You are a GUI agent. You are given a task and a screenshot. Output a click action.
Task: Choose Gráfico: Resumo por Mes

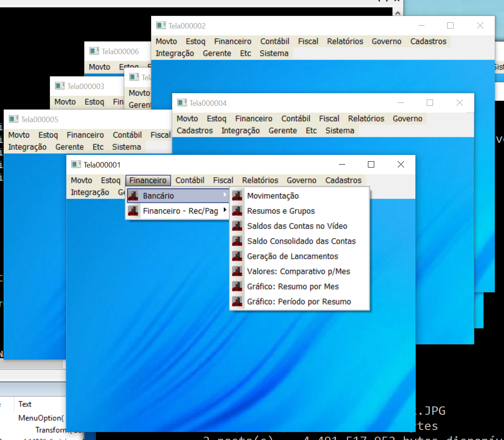click(300, 286)
